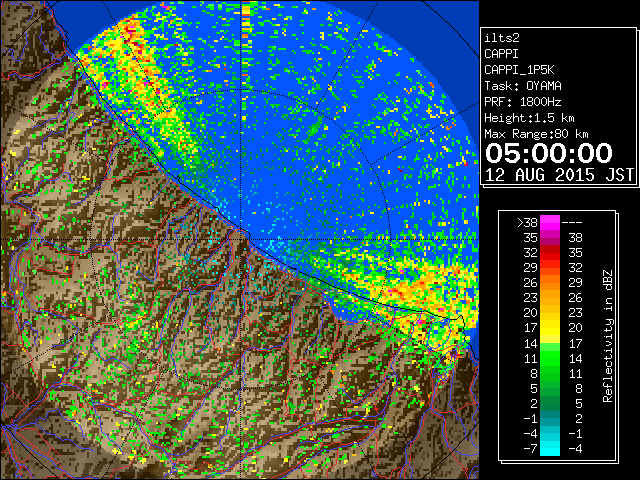The image size is (640, 480).
Task: Click the 'Max Range:80 km' text
Action: 536,134
